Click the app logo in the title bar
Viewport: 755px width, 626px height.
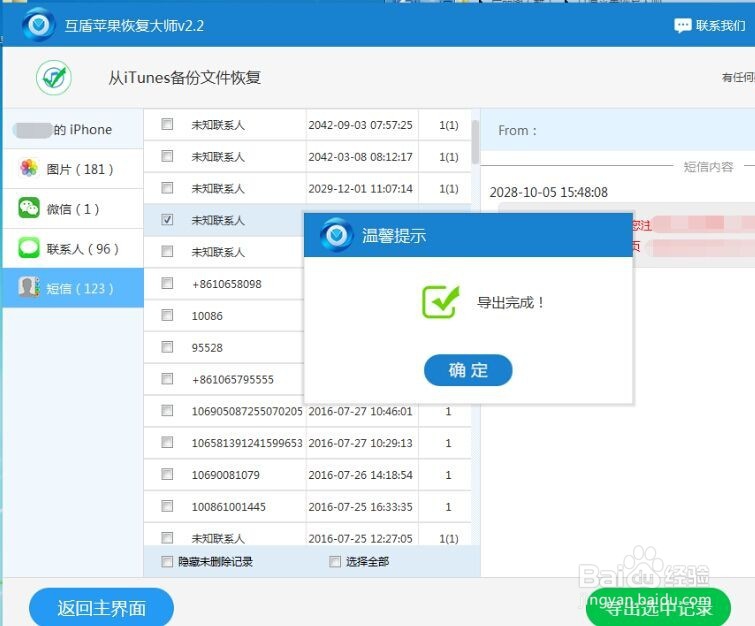coord(38,24)
